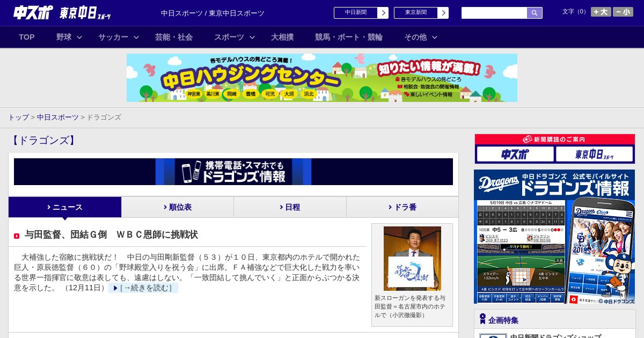Decrease text size with －小 button
This screenshot has height=338, width=644.
point(623,12)
